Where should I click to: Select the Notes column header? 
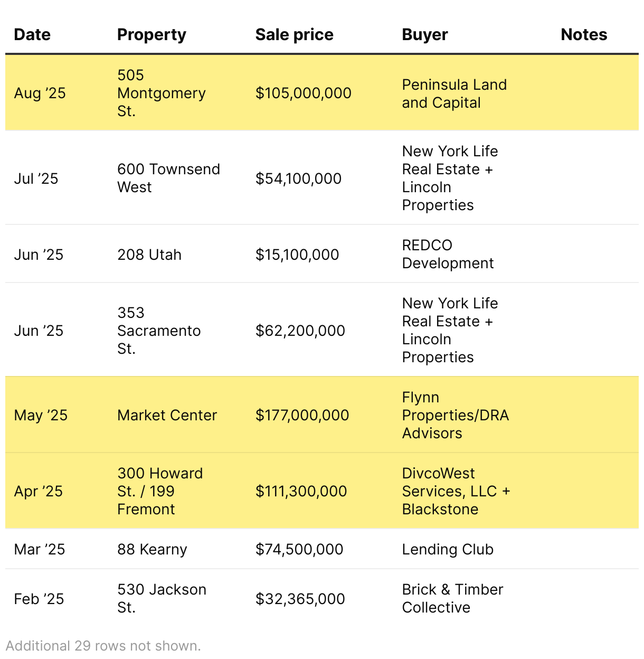[583, 35]
